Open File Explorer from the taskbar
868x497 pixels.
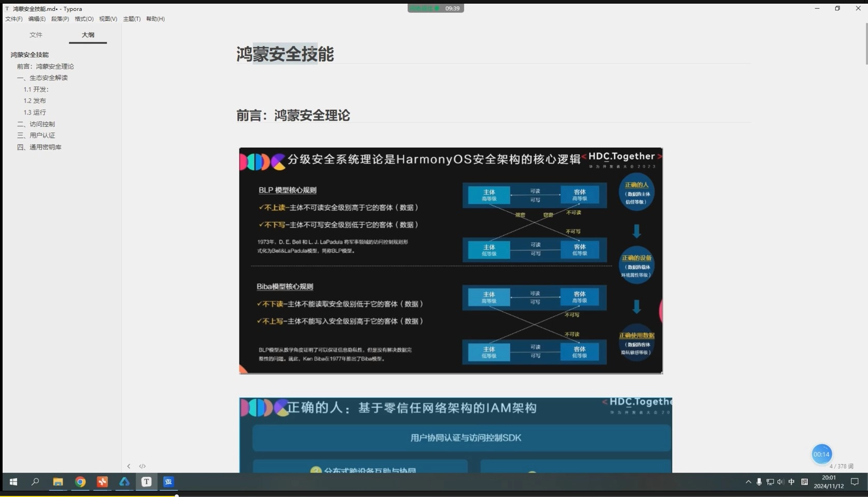(58, 482)
